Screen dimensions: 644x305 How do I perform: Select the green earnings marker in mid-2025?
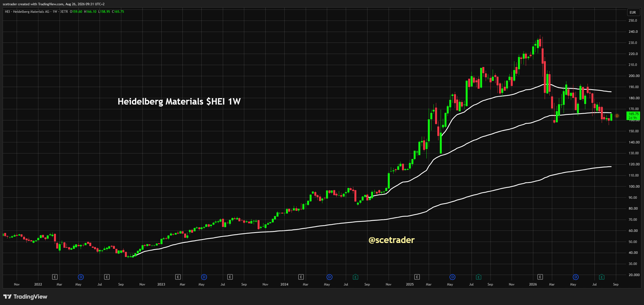pyautogui.click(x=479, y=277)
